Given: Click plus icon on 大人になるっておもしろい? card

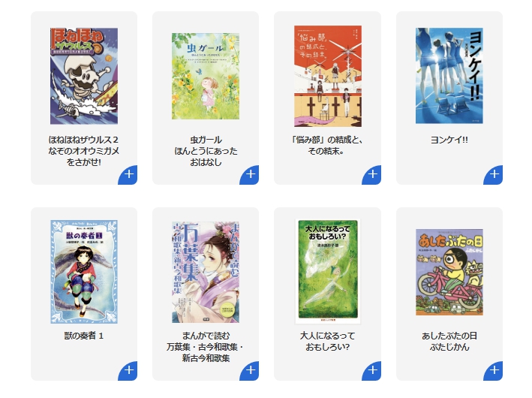Looking at the screenshot, I should pos(371,371).
